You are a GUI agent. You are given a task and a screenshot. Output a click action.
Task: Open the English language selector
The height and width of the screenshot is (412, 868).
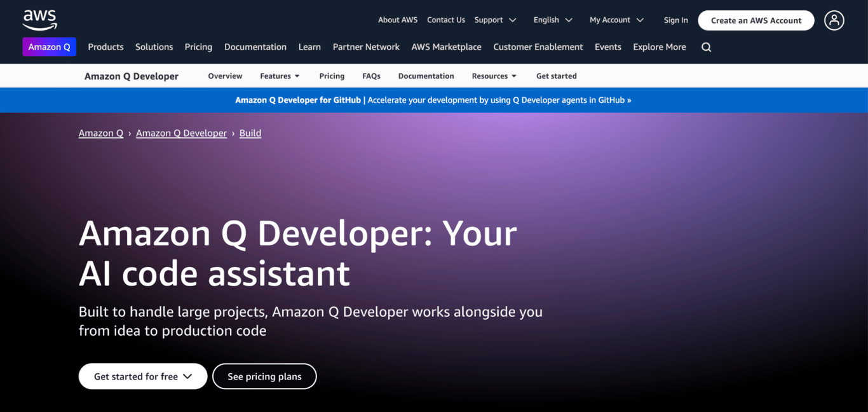(552, 20)
